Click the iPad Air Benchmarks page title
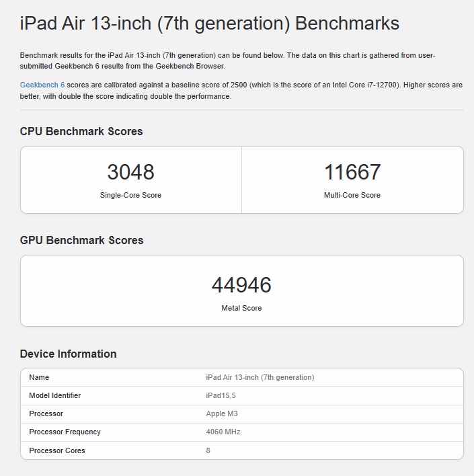This screenshot has width=474, height=476. (210, 24)
